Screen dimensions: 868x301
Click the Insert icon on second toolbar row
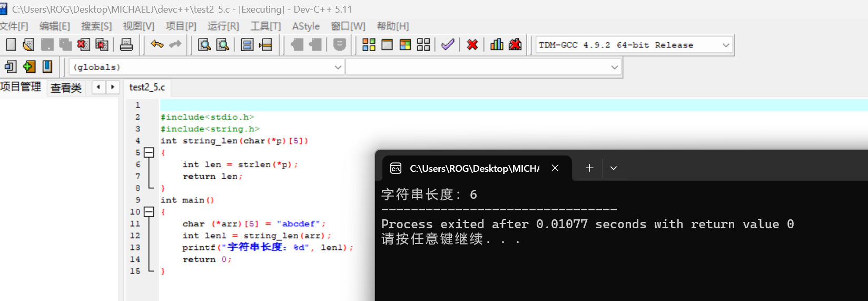pos(11,66)
